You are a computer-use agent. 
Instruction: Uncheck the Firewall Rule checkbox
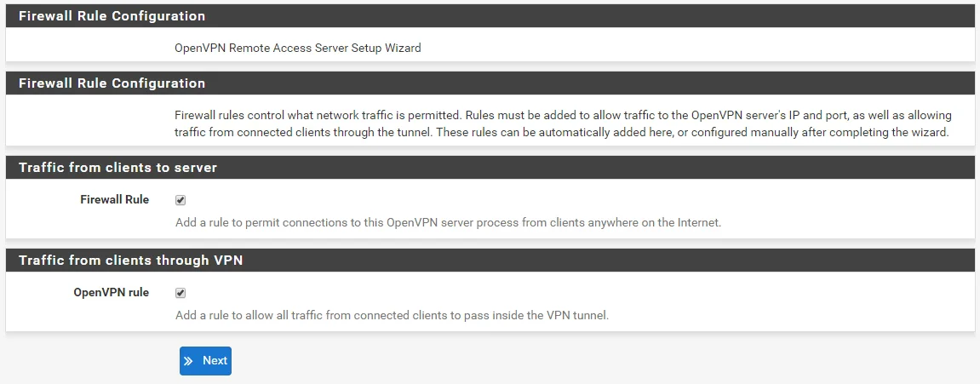(x=181, y=200)
